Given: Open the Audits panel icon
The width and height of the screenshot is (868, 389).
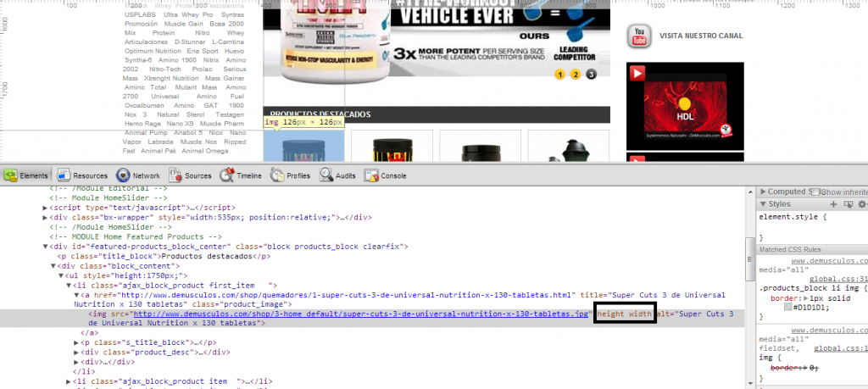Looking at the screenshot, I should pyautogui.click(x=325, y=175).
